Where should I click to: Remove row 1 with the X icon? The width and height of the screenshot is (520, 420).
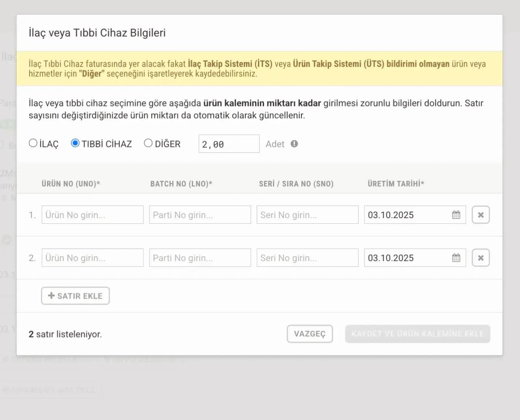481,215
